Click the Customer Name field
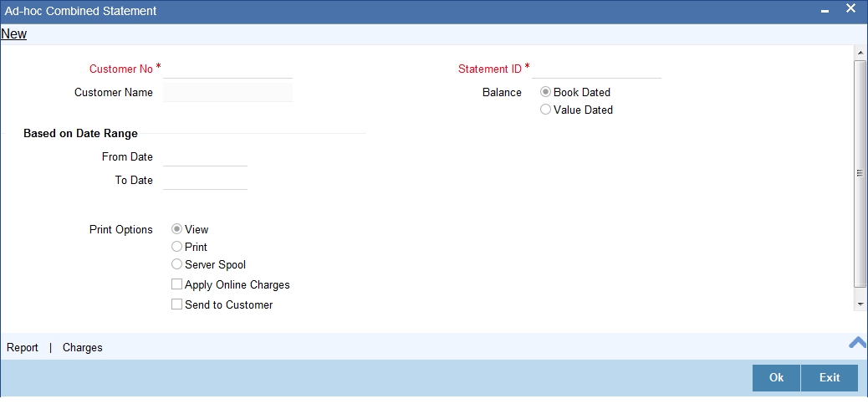Image resolution: width=868 pixels, height=404 pixels. click(227, 92)
